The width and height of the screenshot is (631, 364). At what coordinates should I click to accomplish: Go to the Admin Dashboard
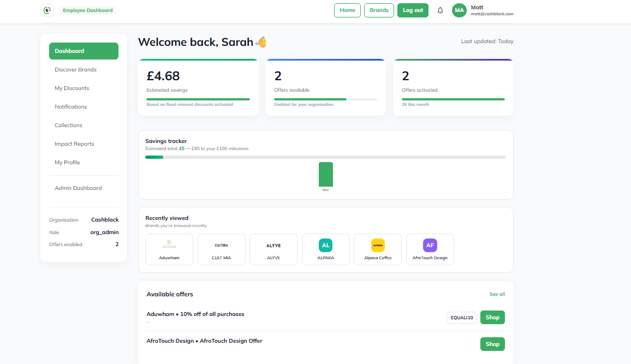78,188
